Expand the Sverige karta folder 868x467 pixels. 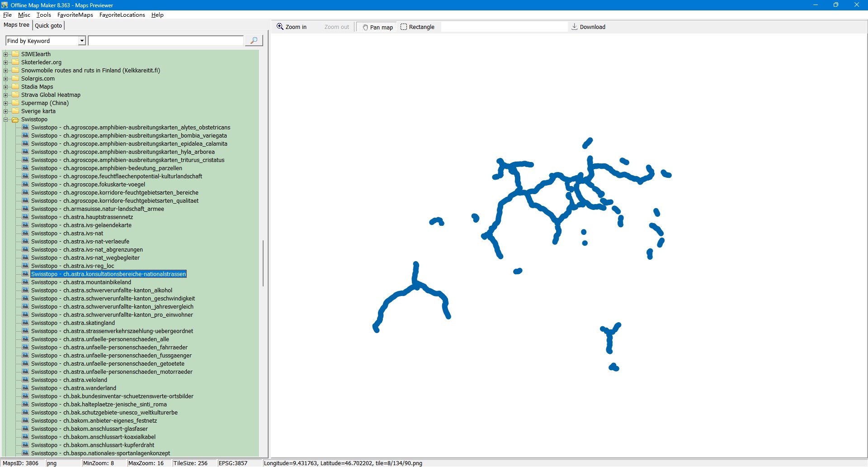click(x=6, y=111)
